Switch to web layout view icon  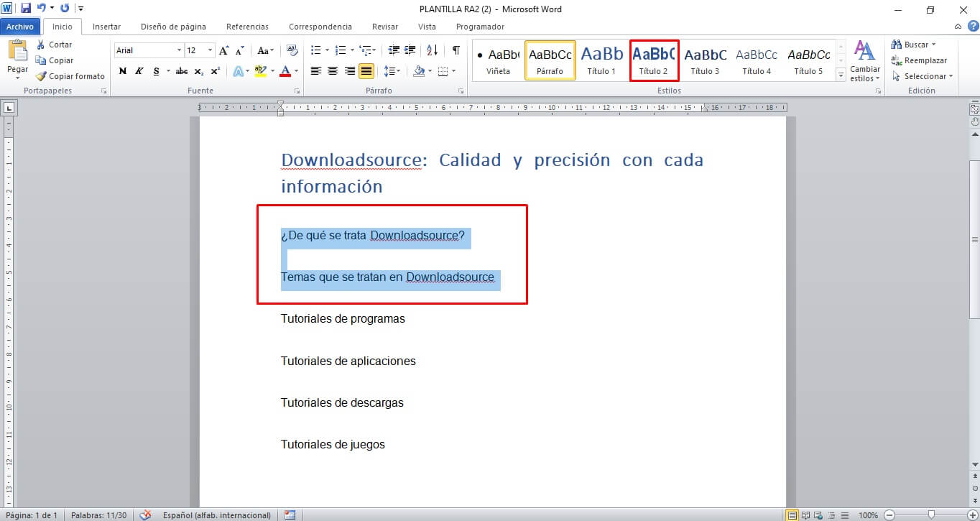(x=818, y=515)
